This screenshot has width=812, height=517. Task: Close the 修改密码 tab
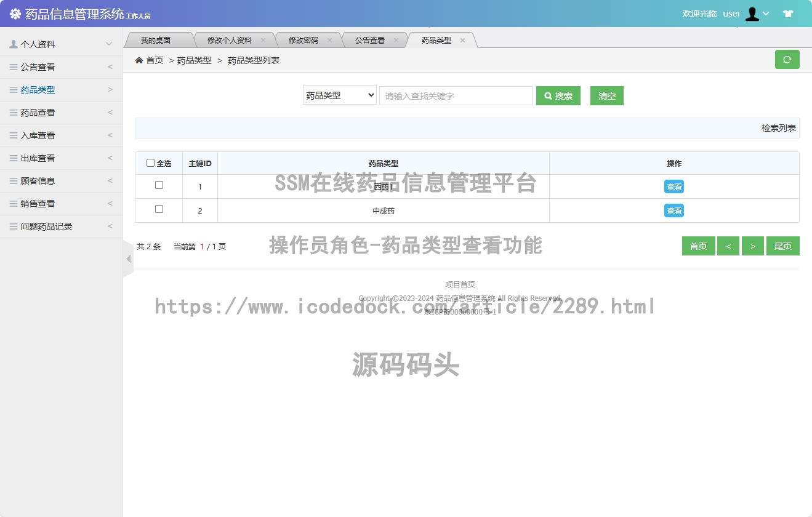(329, 40)
